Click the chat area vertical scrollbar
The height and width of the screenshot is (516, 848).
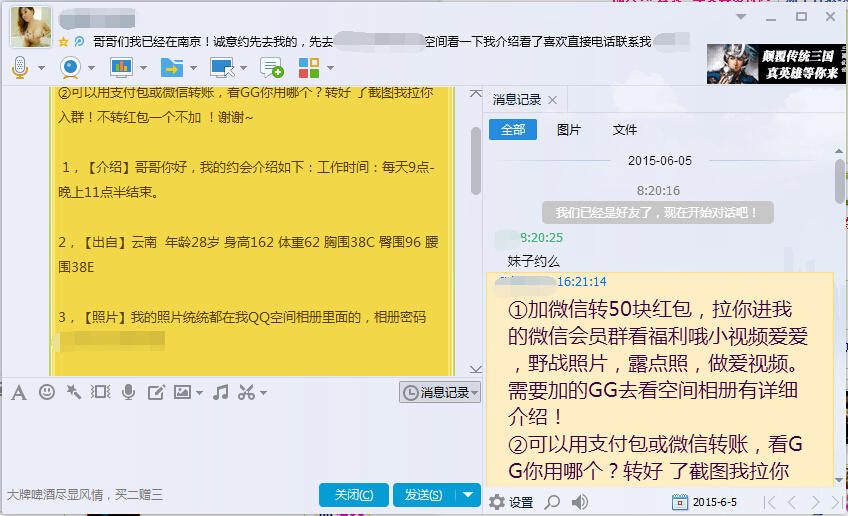coord(476,161)
